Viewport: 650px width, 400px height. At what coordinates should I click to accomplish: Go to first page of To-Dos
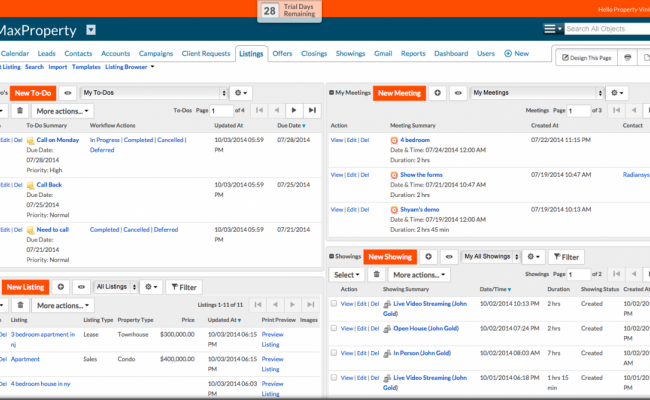coord(259,110)
